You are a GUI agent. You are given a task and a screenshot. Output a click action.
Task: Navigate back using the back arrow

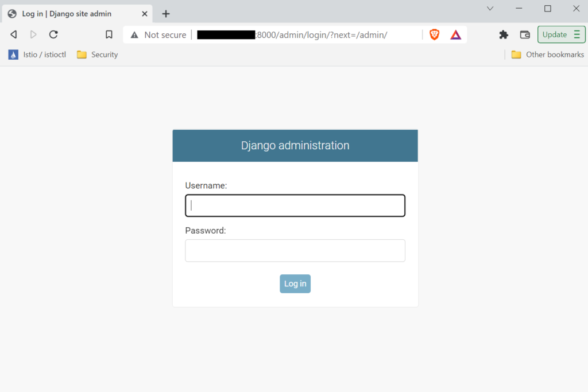pos(13,34)
